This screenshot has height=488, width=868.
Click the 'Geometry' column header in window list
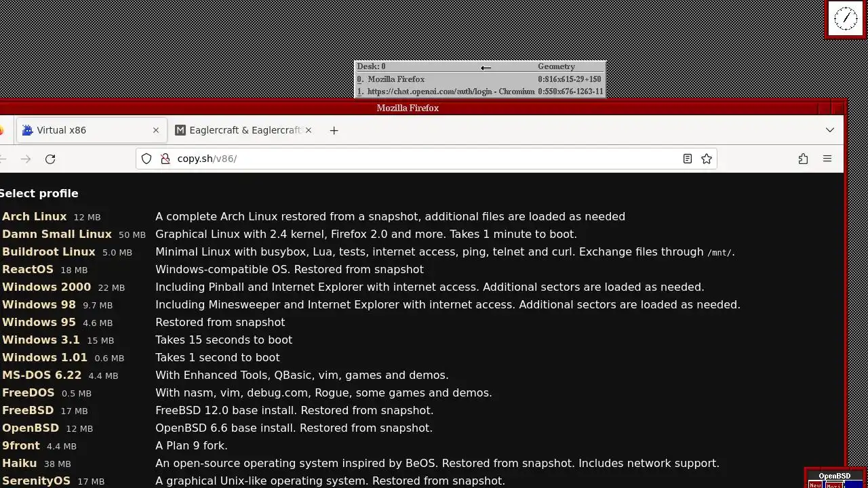coord(556,66)
